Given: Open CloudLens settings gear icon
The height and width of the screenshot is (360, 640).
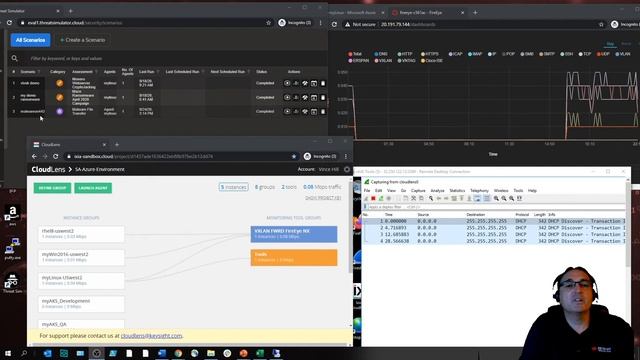Looking at the screenshot, I should point(347,169).
